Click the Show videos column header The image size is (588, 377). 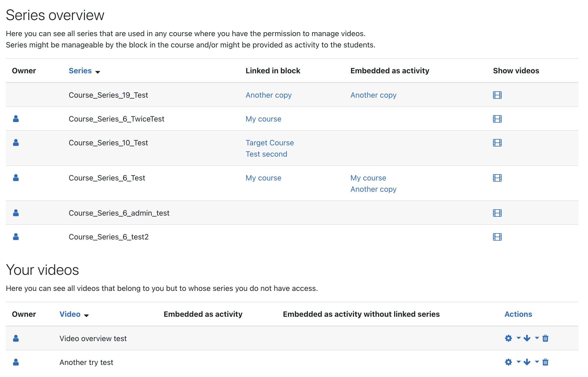pyautogui.click(x=516, y=71)
